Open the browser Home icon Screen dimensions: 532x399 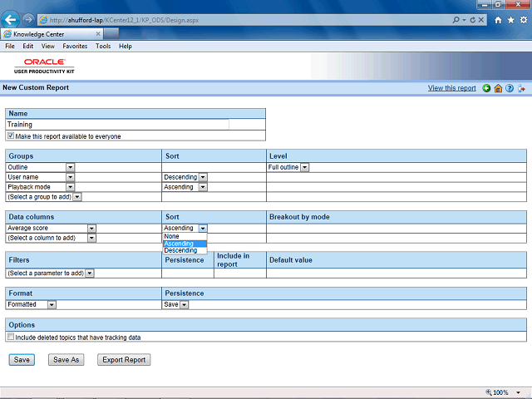tap(498, 20)
